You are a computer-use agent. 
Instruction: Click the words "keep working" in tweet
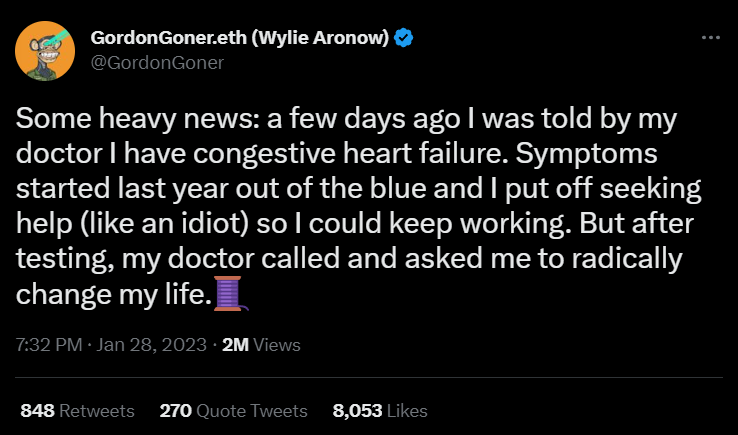point(422,225)
